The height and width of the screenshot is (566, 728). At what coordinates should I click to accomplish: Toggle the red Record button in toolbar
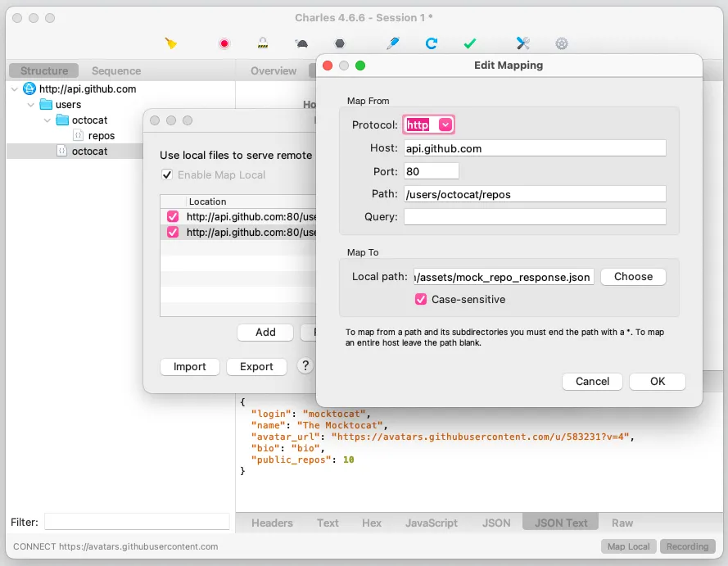click(x=224, y=43)
